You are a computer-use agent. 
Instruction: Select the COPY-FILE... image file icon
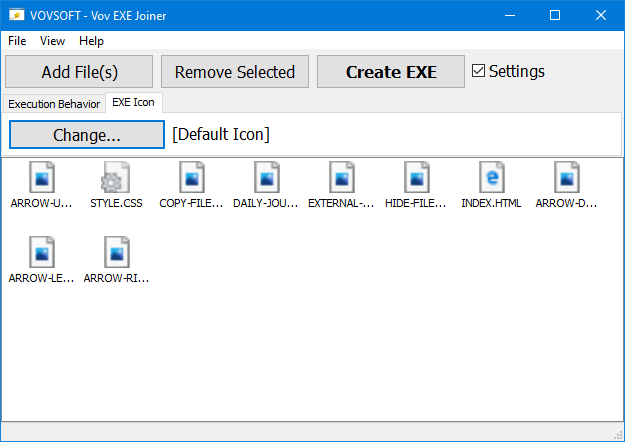click(192, 177)
